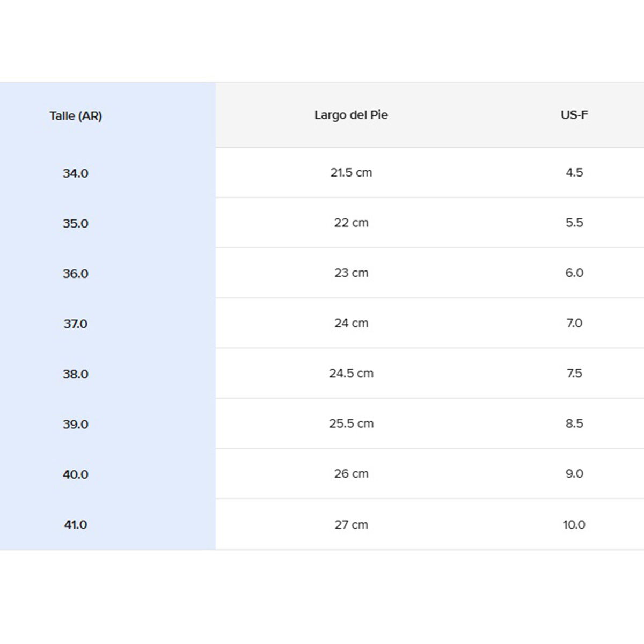Click the 25.5 cm foot length cell
The image size is (644, 644).
click(351, 423)
